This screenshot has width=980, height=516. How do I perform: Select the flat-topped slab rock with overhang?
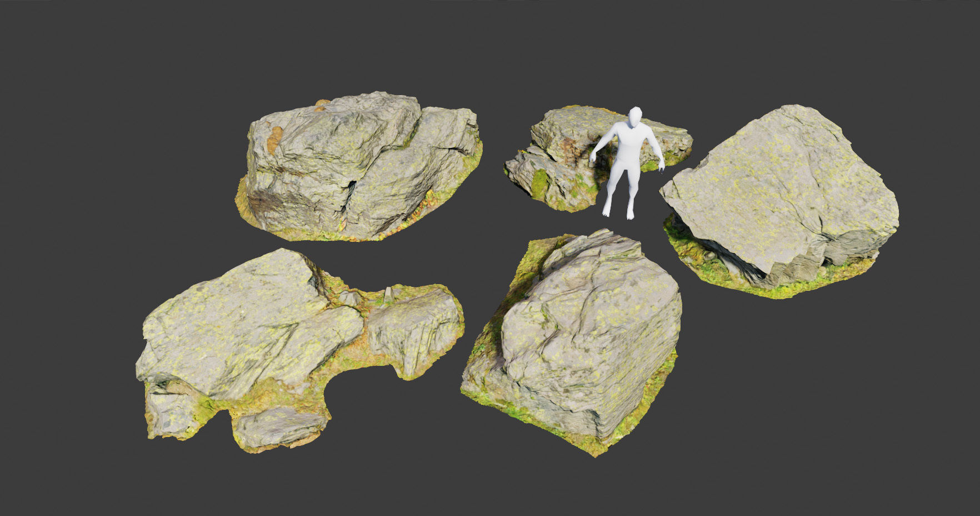coord(779,202)
